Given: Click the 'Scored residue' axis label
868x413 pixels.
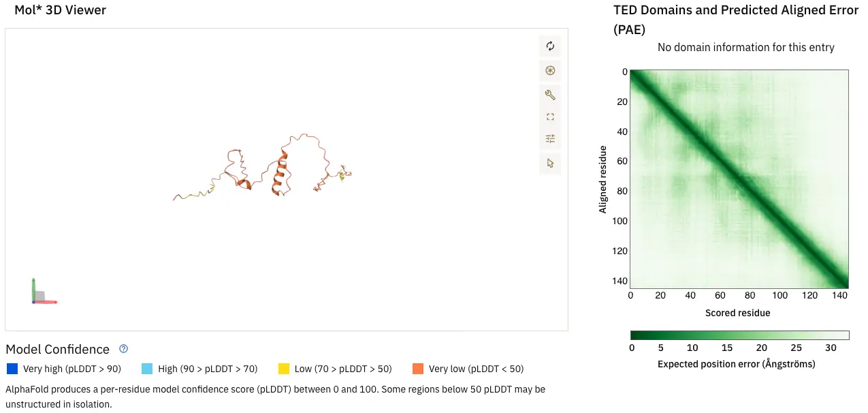Looking at the screenshot, I should (739, 313).
